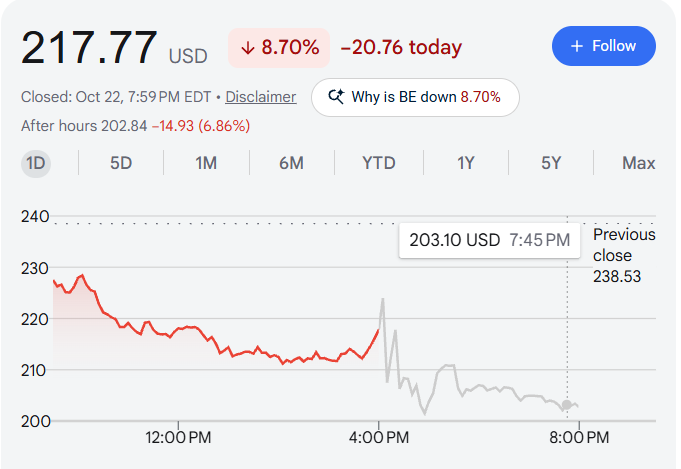Click the red down-arrow percentage badge
Screen dimensions: 681x469
(279, 48)
